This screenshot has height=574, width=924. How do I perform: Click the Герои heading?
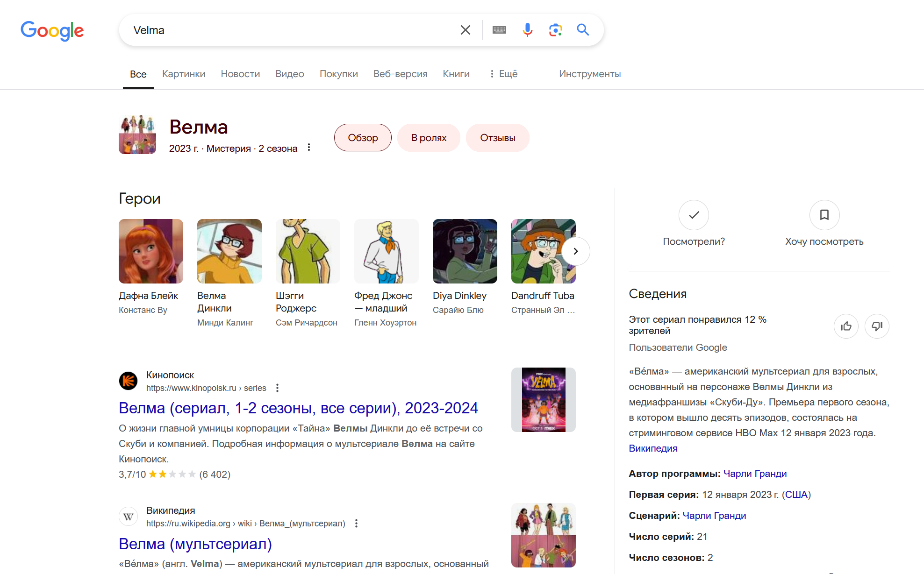(x=140, y=198)
